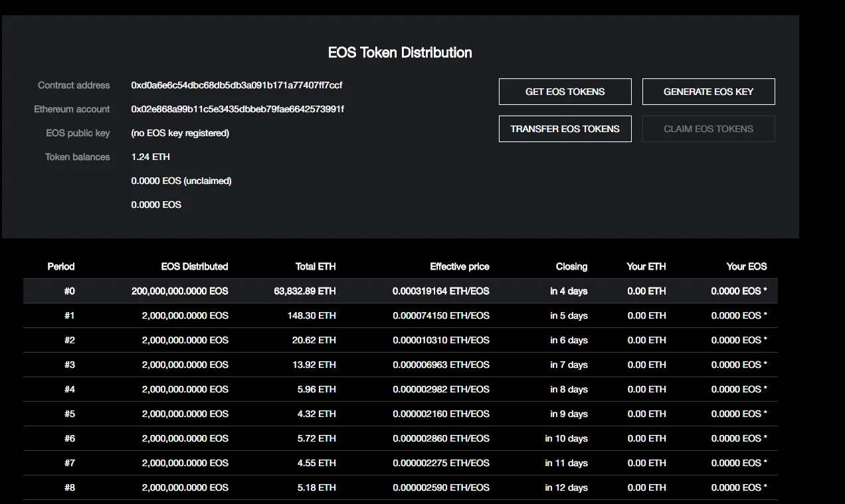The width and height of the screenshot is (845, 504).
Task: Click the Period column header
Action: click(61, 266)
